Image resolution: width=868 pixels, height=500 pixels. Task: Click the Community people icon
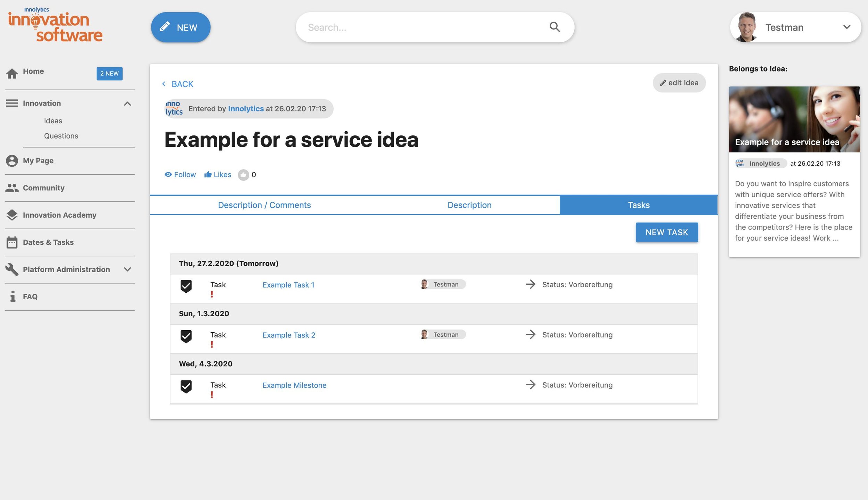pos(12,188)
